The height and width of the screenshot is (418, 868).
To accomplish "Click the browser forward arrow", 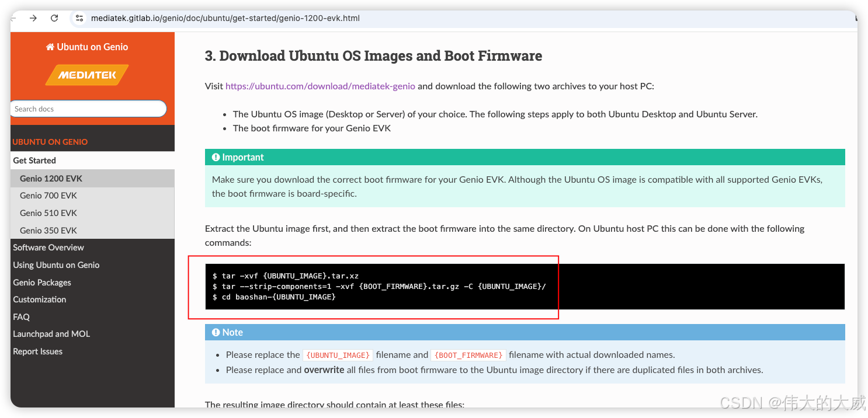I will [33, 18].
